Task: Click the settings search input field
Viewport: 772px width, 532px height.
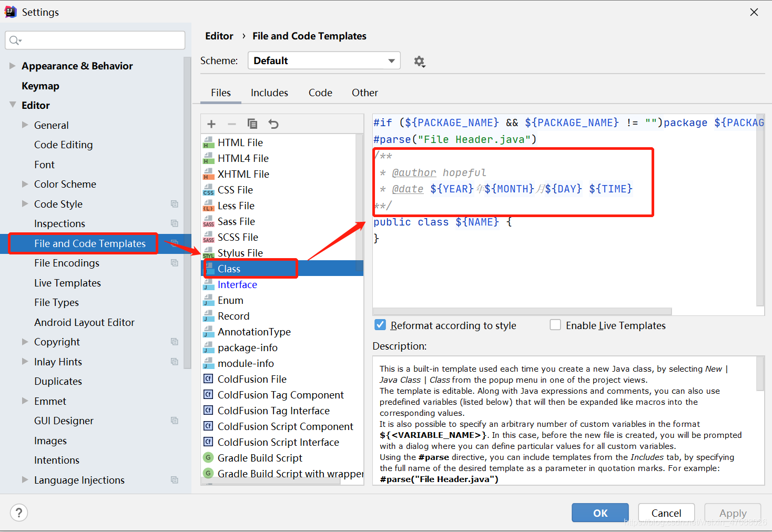Action: 95,40
